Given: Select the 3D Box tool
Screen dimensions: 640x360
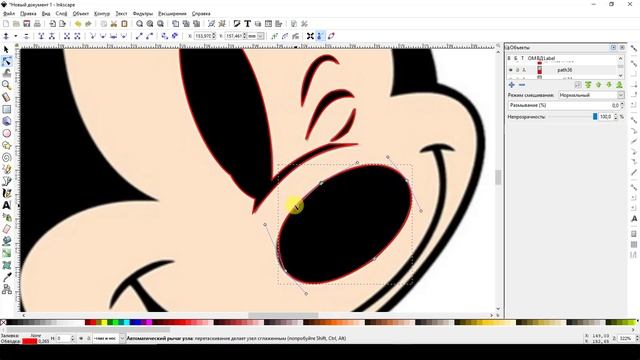Looking at the screenshot, I should [x=6, y=121].
